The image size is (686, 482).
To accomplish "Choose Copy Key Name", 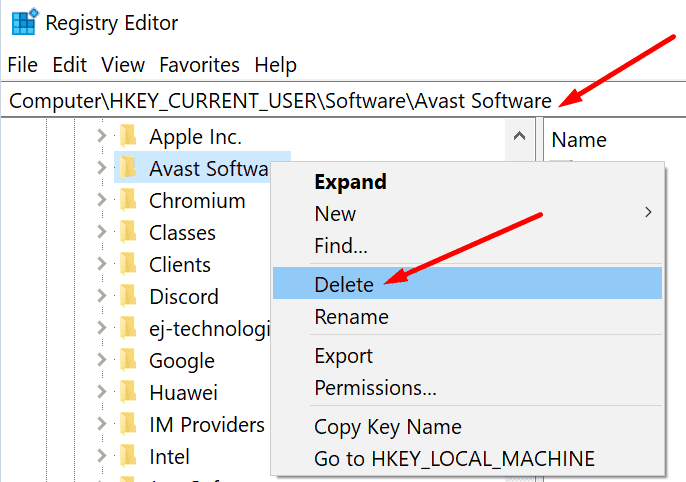I will coord(467,427).
